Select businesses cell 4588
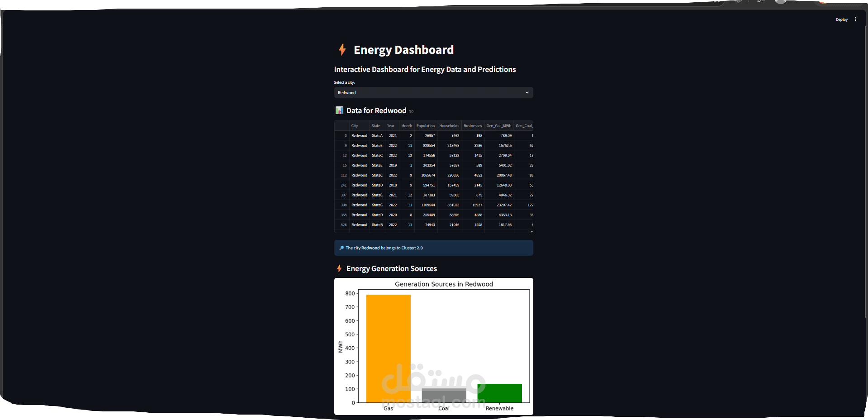This screenshot has width=868, height=420. pos(473,215)
